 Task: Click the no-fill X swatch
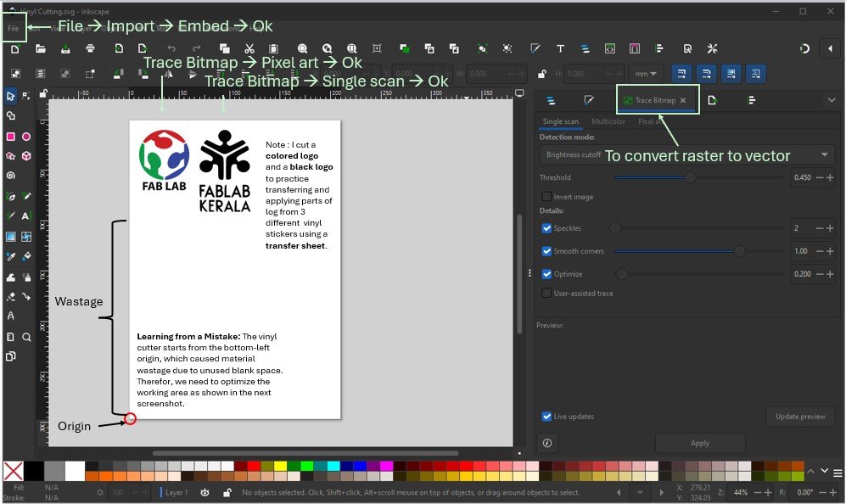(x=13, y=471)
